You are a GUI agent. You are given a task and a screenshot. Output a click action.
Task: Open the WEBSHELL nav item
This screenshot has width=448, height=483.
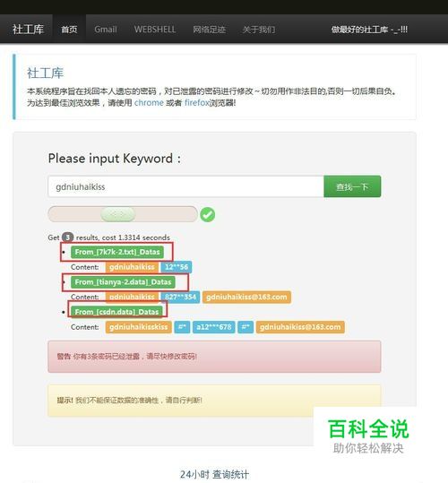[x=155, y=30]
